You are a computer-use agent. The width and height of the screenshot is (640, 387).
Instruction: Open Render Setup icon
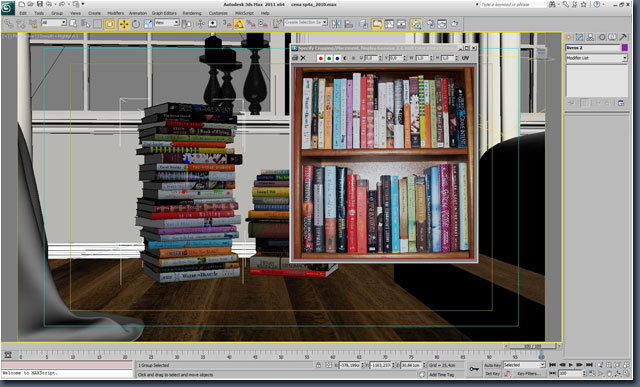point(430,24)
